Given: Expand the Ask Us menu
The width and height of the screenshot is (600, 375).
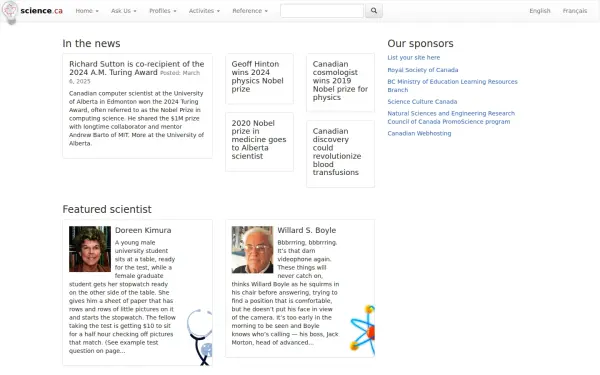Looking at the screenshot, I should pyautogui.click(x=124, y=11).
